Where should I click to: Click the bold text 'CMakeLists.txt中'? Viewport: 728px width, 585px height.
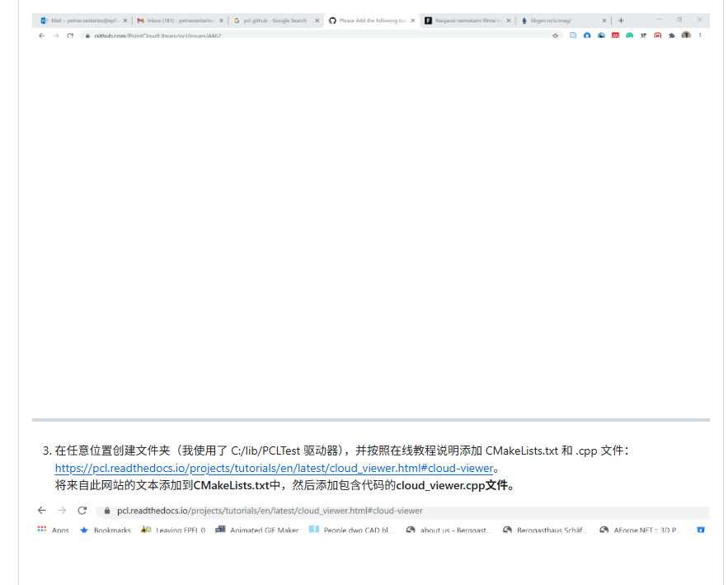[237, 485]
